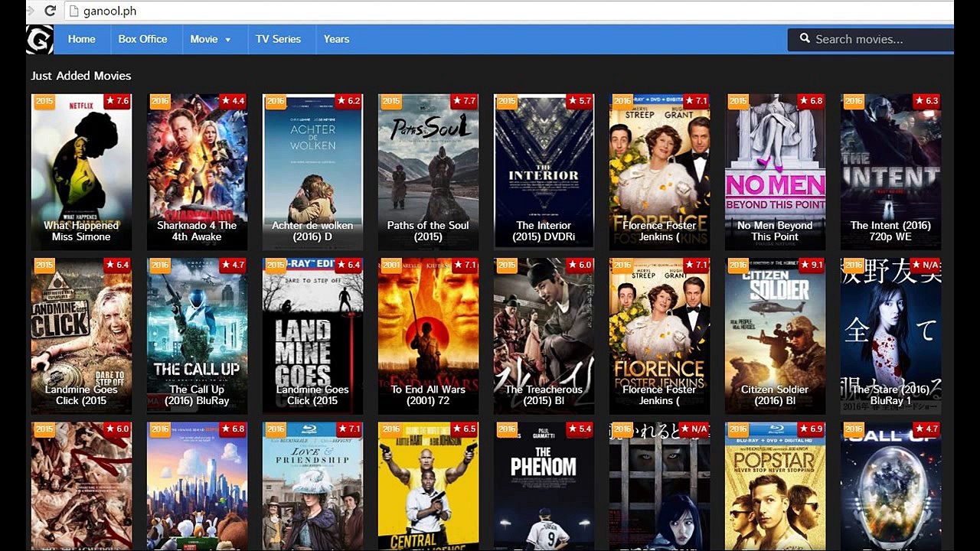The image size is (980, 551).
Task: Open the 'The Stare (2016) BluRay' title link
Action: coord(890,395)
